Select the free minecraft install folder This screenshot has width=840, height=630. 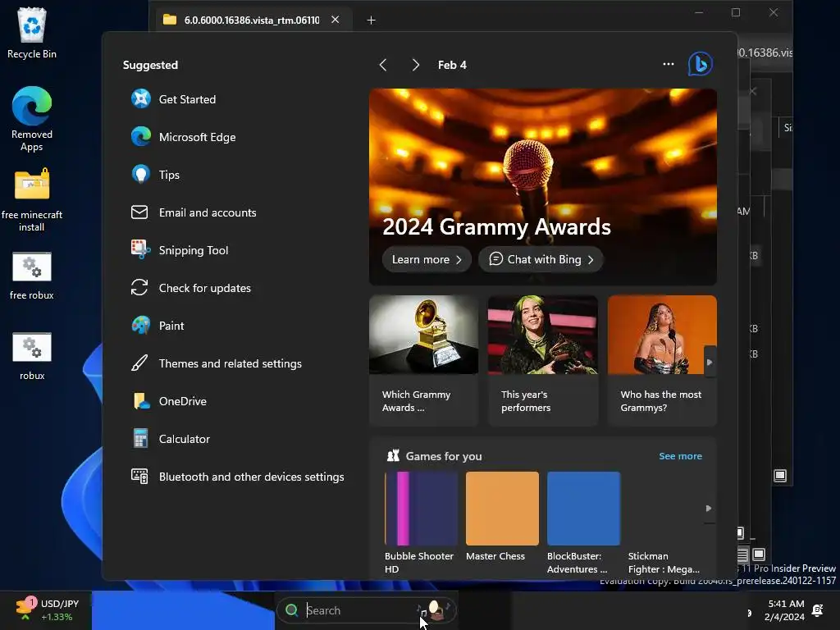tap(32, 201)
